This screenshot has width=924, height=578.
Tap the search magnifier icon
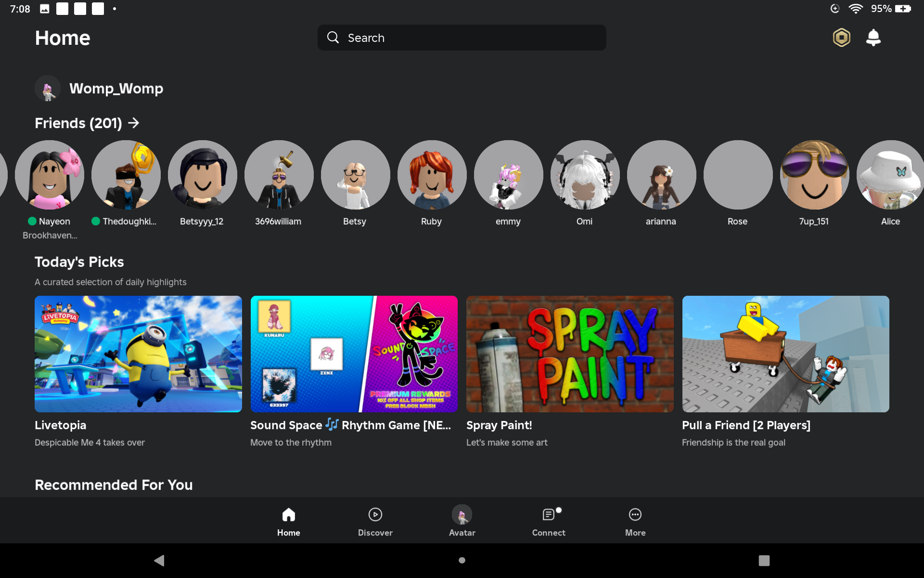pos(333,38)
